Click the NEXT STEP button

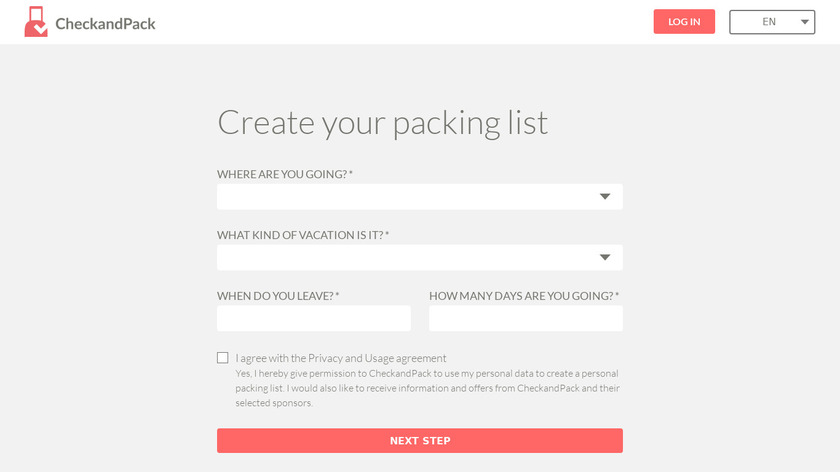pyautogui.click(x=419, y=440)
